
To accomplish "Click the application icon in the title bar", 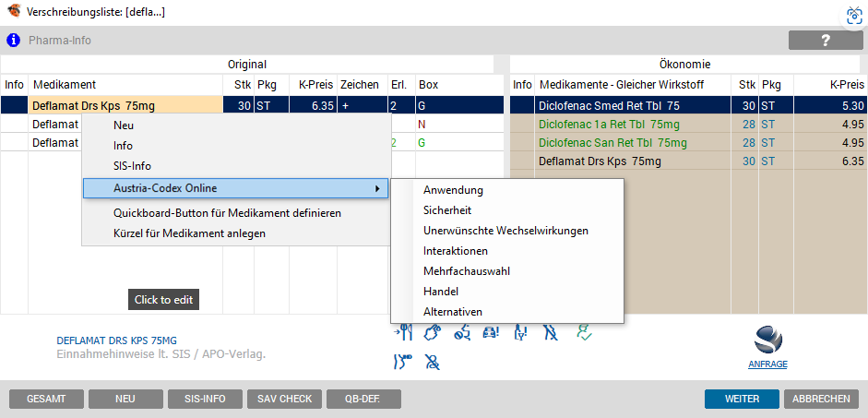I will click(15, 11).
